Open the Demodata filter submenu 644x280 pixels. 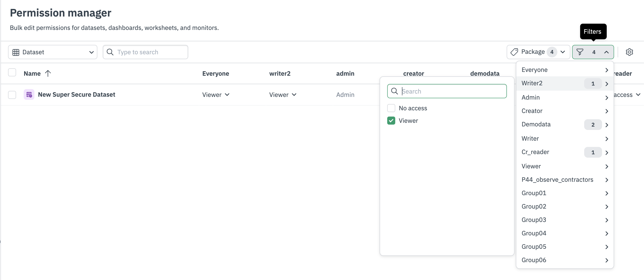click(x=565, y=124)
